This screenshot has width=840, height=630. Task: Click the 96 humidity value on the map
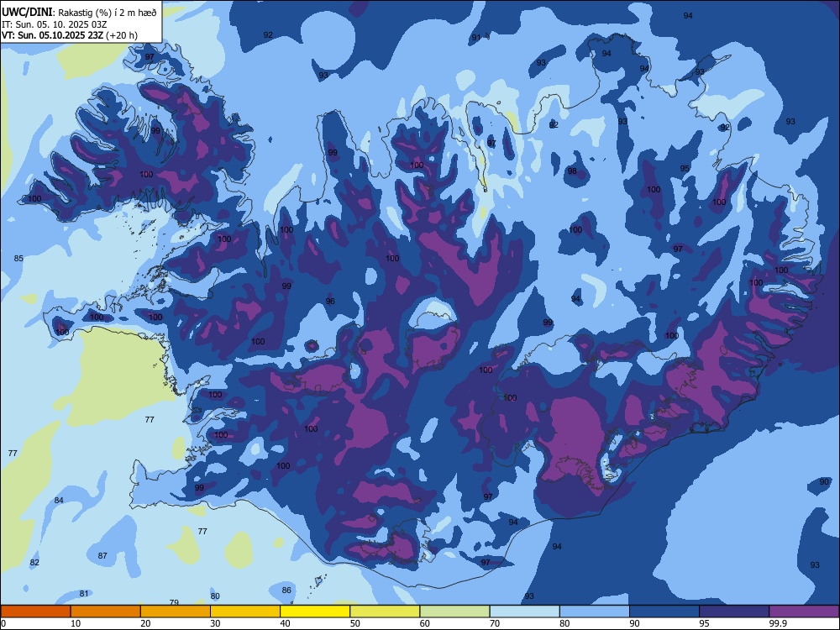[x=330, y=301]
